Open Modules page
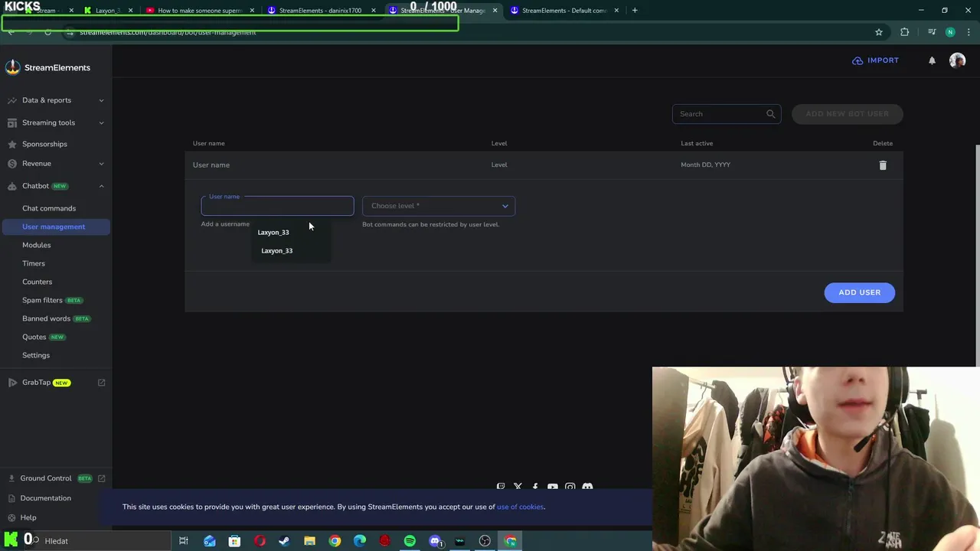Screen dimensions: 980x551 pyautogui.click(x=36, y=245)
